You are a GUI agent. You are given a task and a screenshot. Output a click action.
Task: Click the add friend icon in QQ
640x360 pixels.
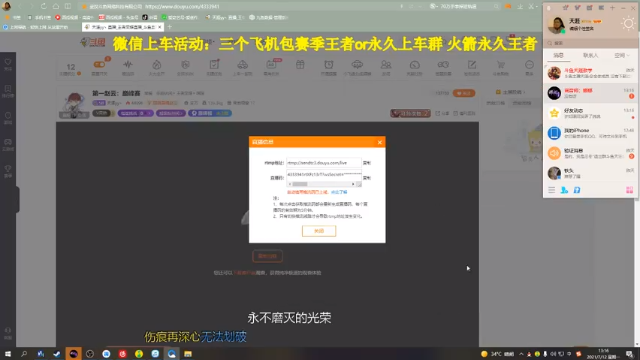point(564,190)
